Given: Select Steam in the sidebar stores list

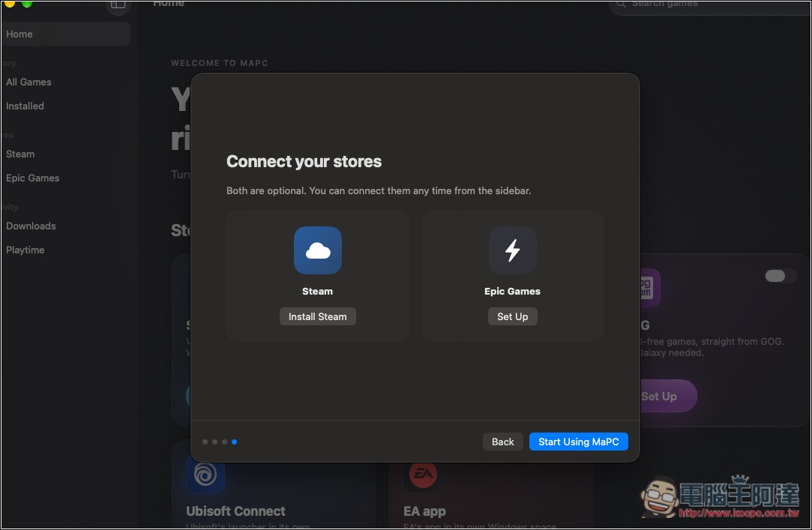Looking at the screenshot, I should 20,154.
